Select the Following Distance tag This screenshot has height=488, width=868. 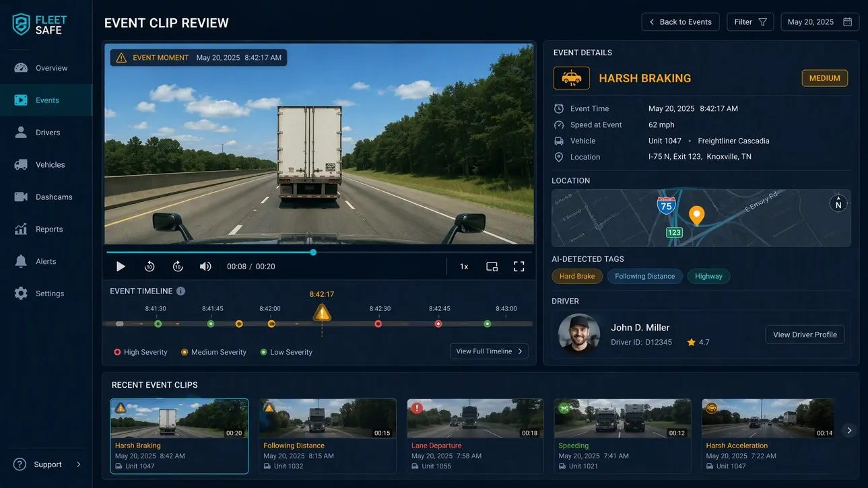[645, 277]
